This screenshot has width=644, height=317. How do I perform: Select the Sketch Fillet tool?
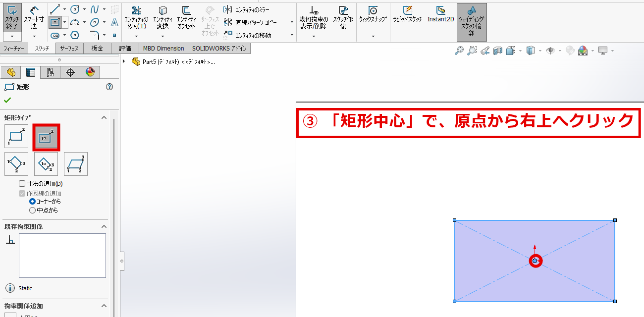[x=95, y=35]
